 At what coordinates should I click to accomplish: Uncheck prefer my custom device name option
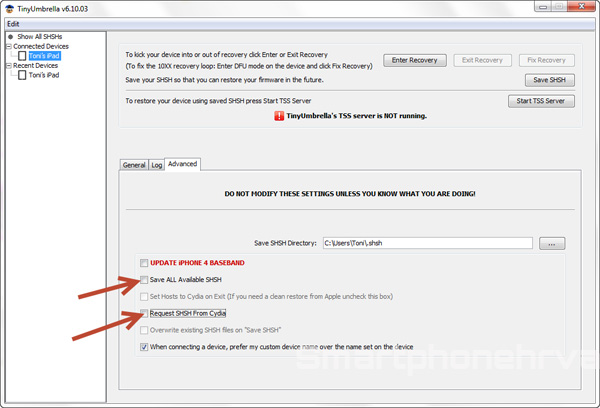click(146, 348)
